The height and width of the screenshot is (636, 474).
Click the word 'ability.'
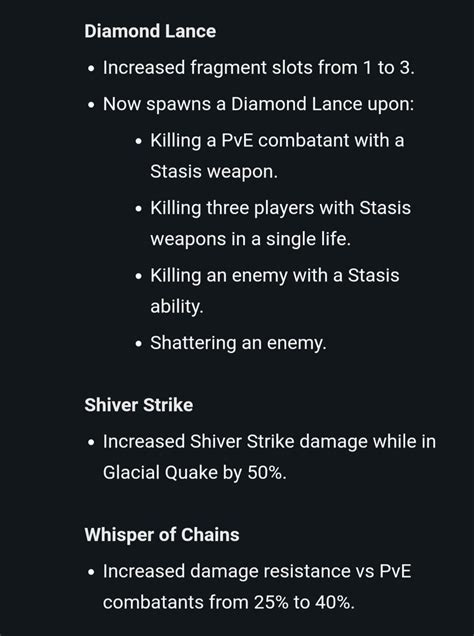pos(177,306)
